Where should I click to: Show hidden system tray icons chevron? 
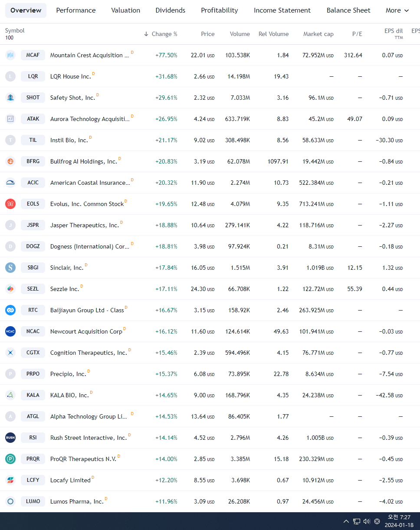pyautogui.click(x=346, y=521)
